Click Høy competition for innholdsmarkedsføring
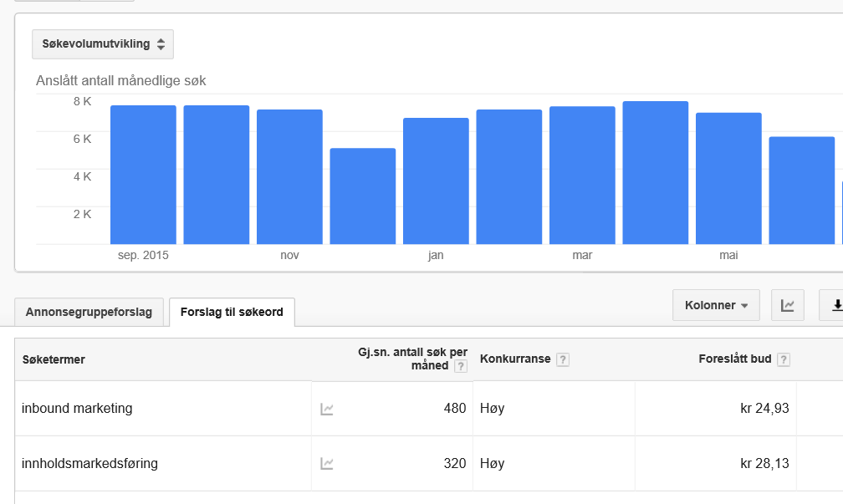This screenshot has width=843, height=504. pos(492,463)
